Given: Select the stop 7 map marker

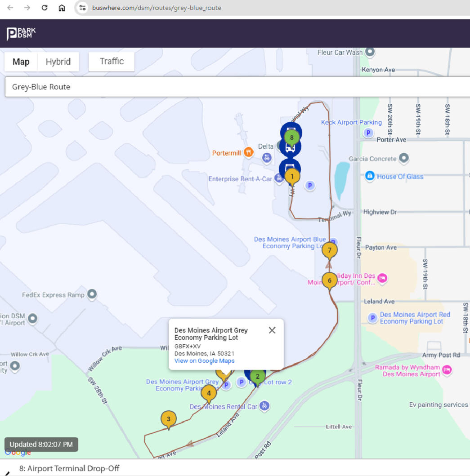Looking at the screenshot, I should pos(330,250).
